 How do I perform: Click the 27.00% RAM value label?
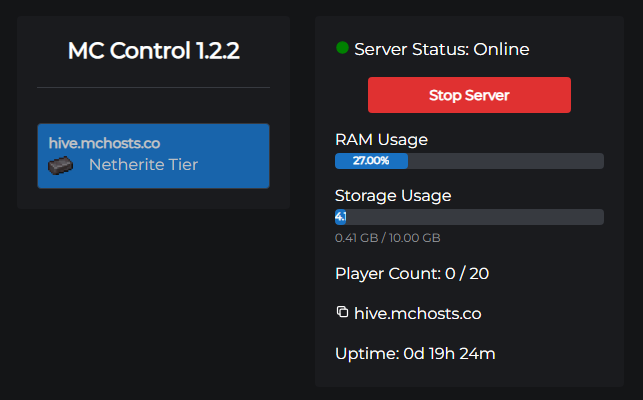click(x=371, y=160)
